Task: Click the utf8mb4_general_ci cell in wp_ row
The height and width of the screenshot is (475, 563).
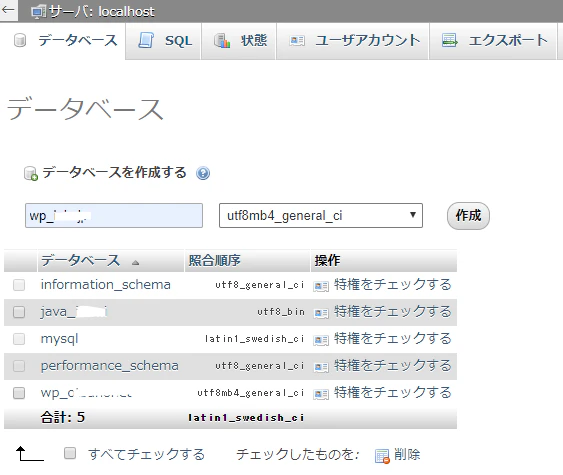Action: click(251, 393)
